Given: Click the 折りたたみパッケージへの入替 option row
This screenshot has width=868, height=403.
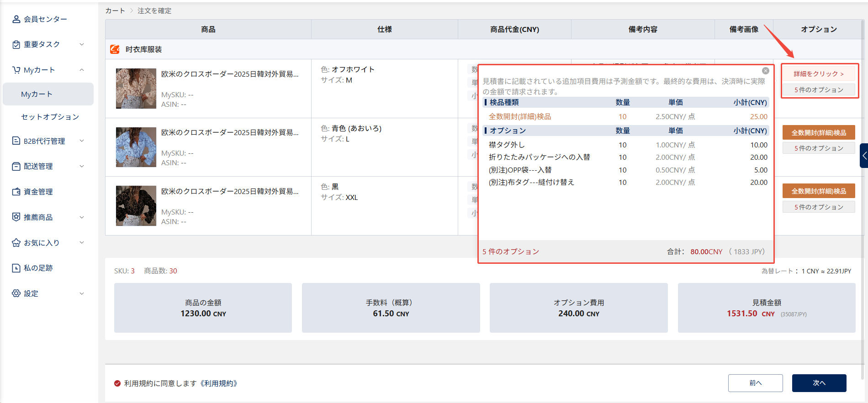Looking at the screenshot, I should 626,157.
